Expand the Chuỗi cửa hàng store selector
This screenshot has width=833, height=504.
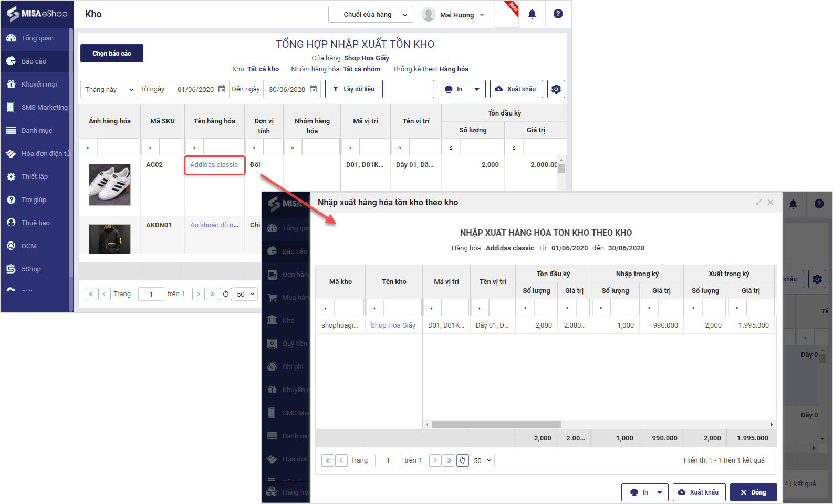(x=370, y=15)
